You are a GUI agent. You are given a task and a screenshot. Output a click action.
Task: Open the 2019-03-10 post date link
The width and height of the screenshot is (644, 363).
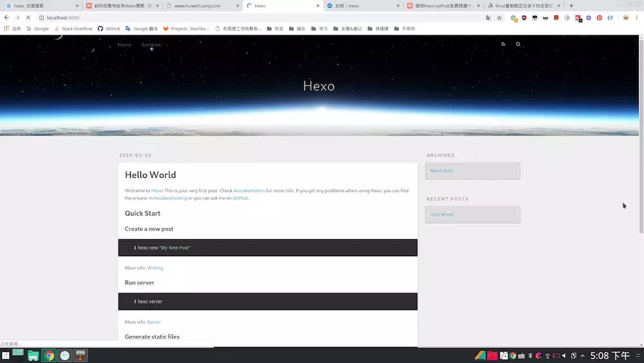(135, 155)
